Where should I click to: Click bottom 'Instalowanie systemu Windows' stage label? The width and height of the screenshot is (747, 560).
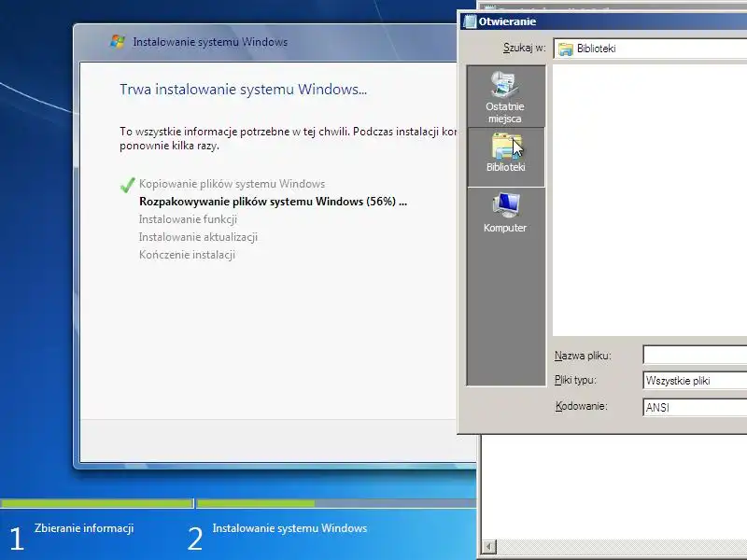pos(289,528)
